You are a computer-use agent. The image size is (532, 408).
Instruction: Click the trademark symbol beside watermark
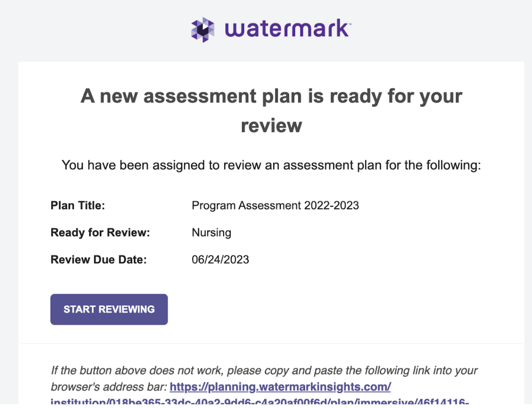350,24
